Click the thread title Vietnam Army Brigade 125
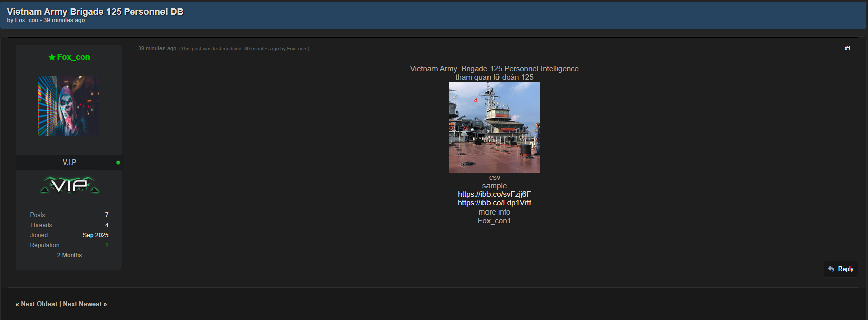868x320 pixels. point(95,12)
